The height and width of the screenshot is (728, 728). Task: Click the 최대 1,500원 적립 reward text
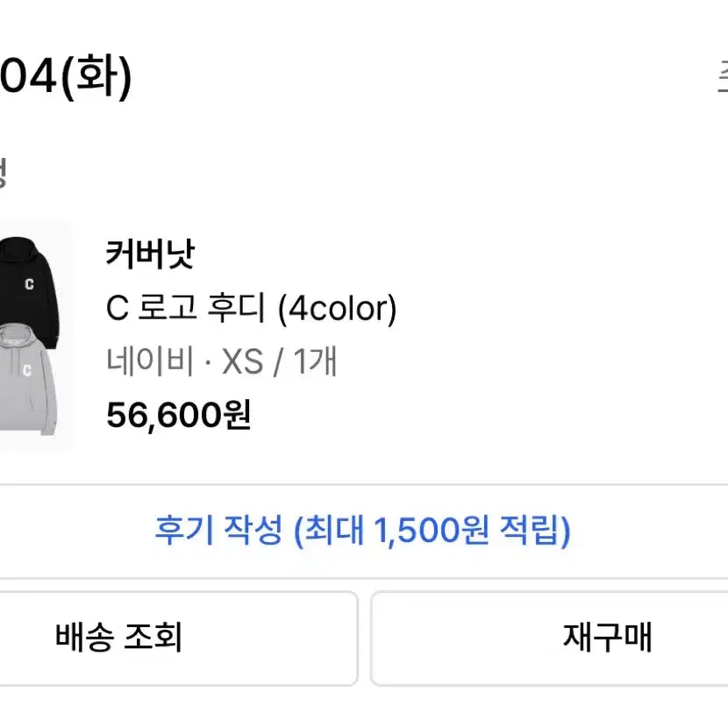432,531
